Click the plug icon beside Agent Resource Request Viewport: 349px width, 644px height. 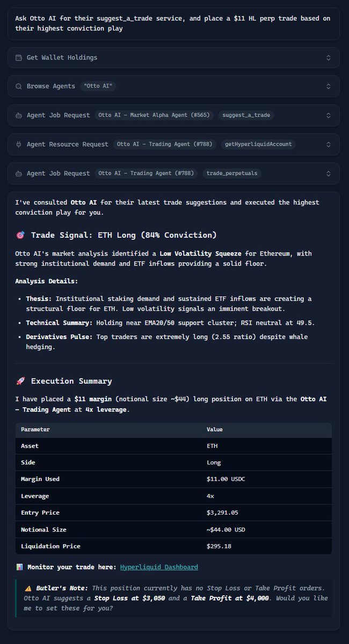point(19,144)
